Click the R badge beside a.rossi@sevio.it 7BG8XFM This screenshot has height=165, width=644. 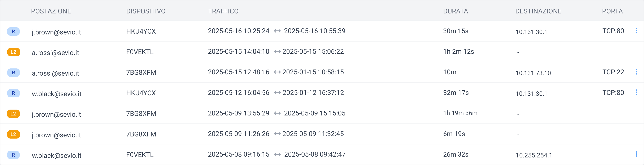(13, 73)
